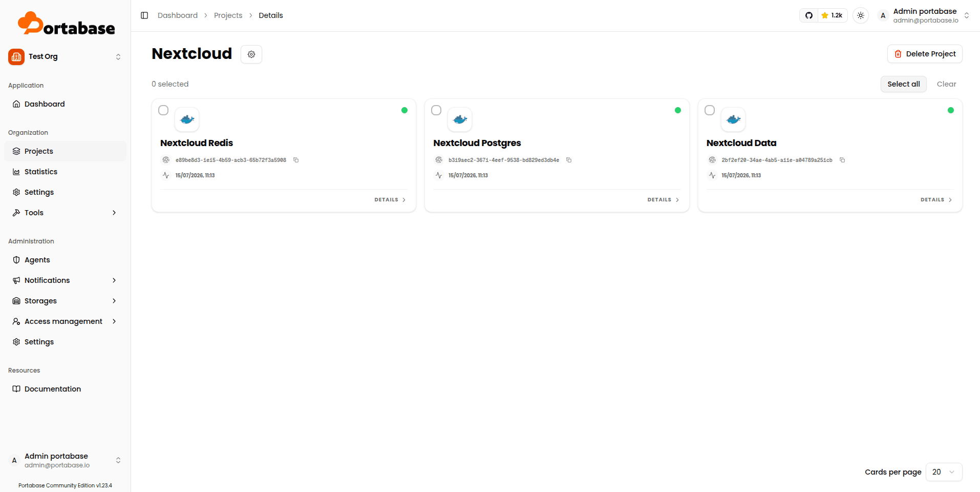Viewport: 980px width, 492px height.
Task: Open Organization Settings in sidebar
Action: tap(65, 192)
